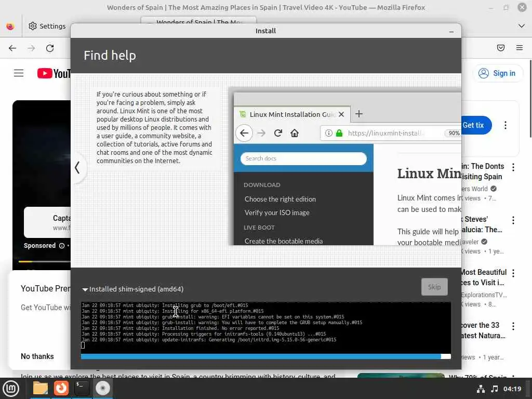The height and width of the screenshot is (399, 532).
Task: Click 'The Donts Visiting Spain' video title
Action: point(483,171)
